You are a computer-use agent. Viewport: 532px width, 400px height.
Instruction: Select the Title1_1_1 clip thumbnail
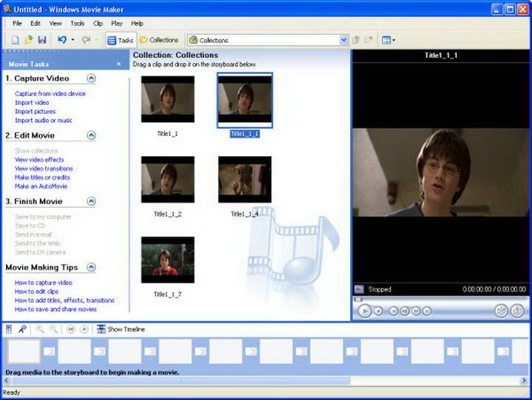tap(245, 99)
